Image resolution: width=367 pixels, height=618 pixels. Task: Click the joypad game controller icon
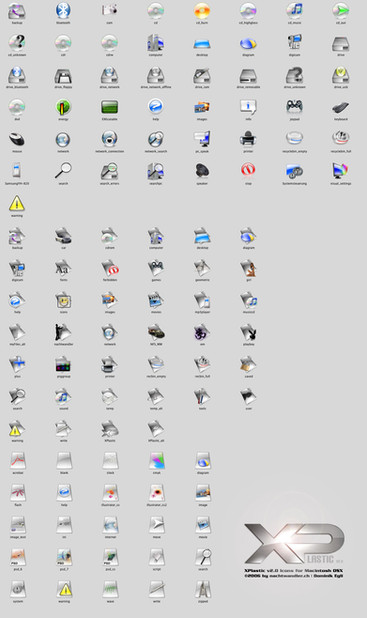(x=294, y=107)
